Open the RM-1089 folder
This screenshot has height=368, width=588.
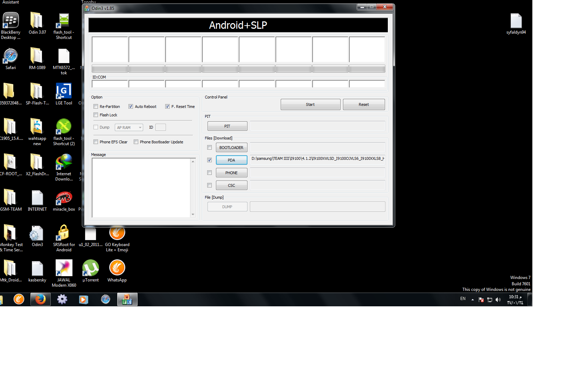[x=37, y=59]
